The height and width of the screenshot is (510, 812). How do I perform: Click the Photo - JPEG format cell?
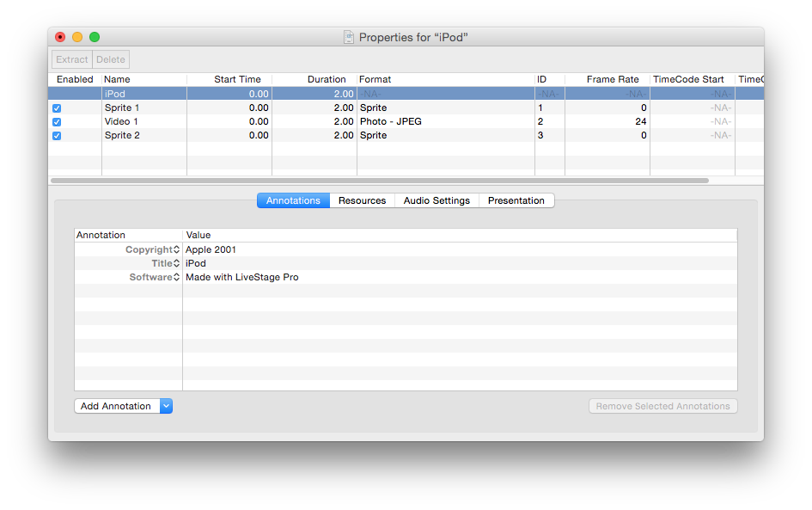(x=390, y=121)
